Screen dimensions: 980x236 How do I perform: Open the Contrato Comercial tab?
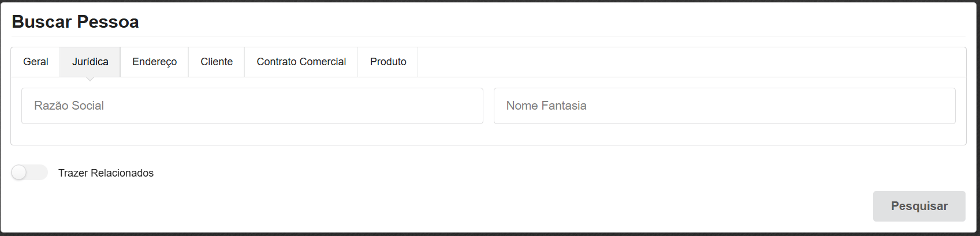point(301,62)
